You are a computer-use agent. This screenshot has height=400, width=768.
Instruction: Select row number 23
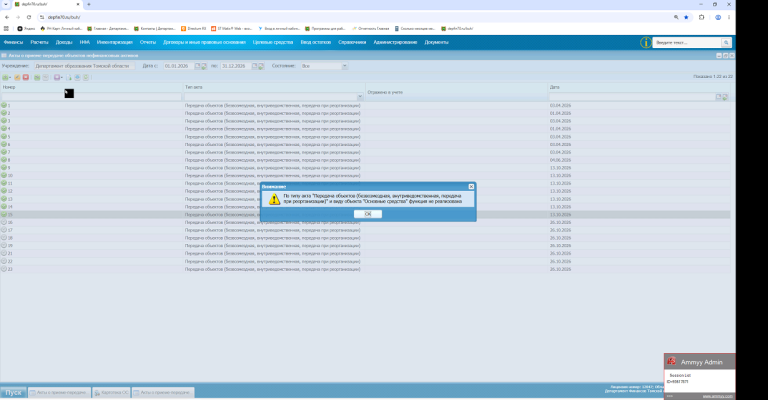[365, 269]
